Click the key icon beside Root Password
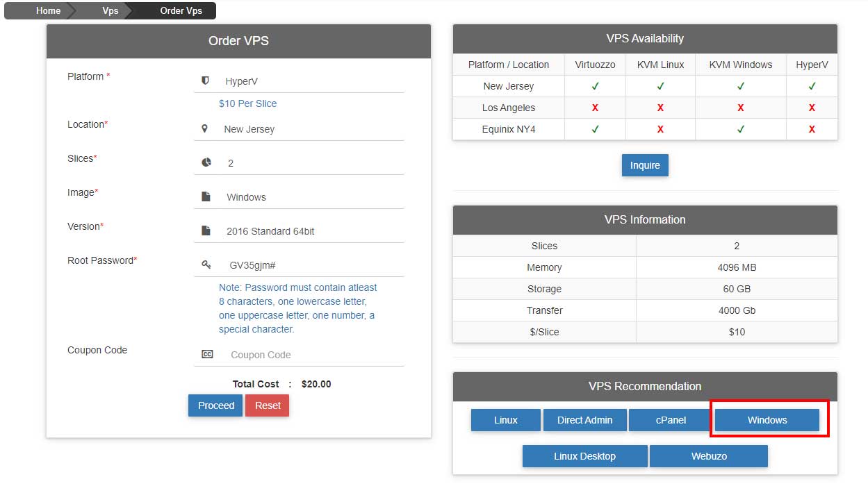The height and width of the screenshot is (486, 868). click(206, 265)
